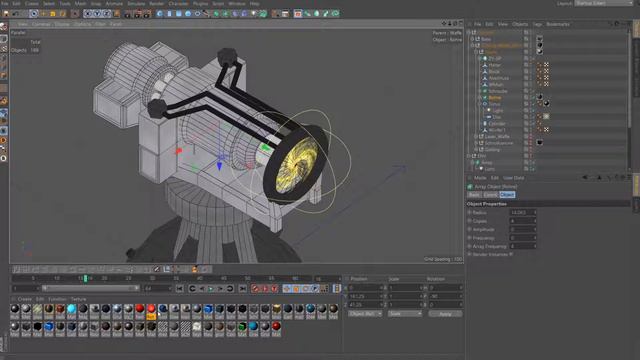
Task: Click the timeline preview range slider
Action: (91, 288)
